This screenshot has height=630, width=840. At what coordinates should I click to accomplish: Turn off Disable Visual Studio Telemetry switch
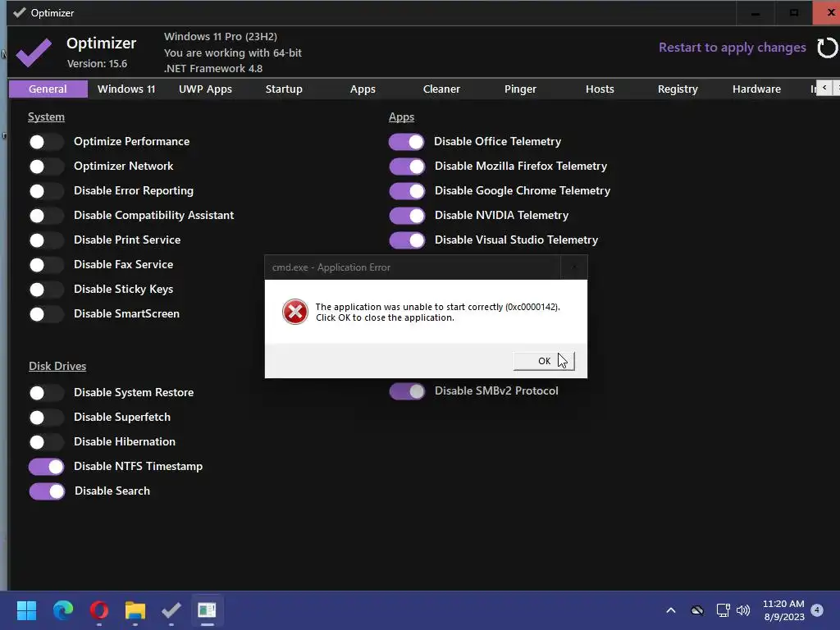click(407, 240)
